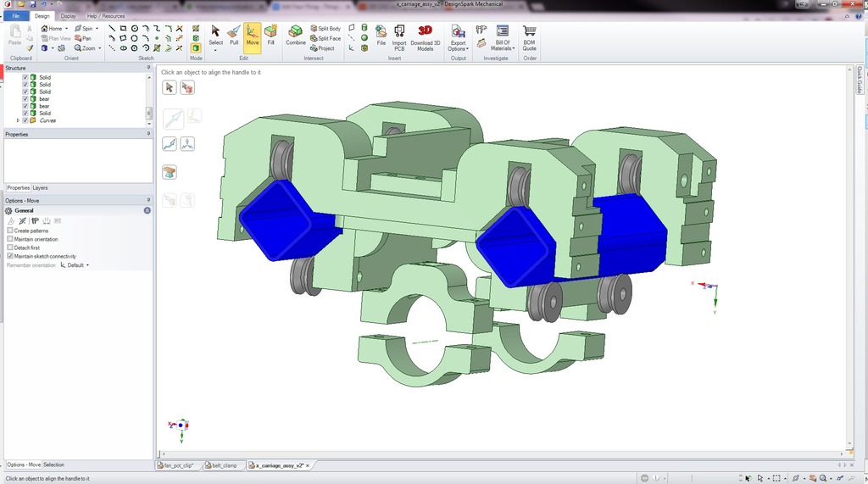Pin the Properties panel
The height and width of the screenshot is (484, 868).
point(148,134)
